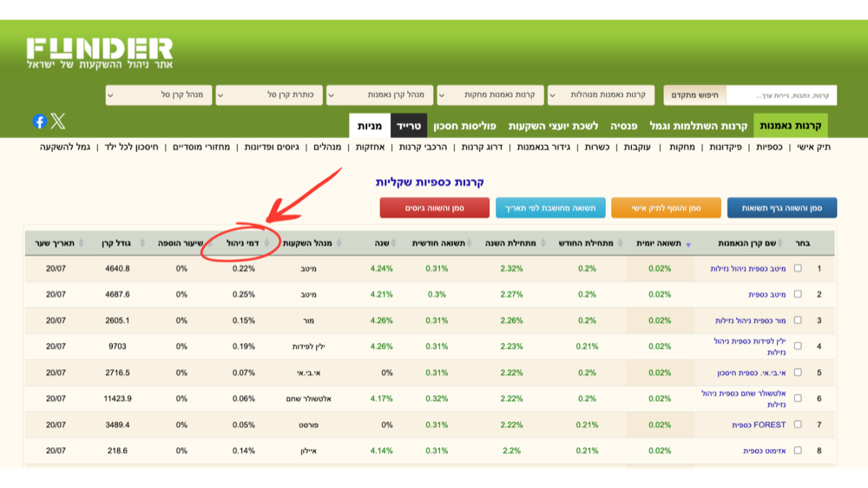
Task: Sort by the גודל קרן column arrows
Action: 142,243
